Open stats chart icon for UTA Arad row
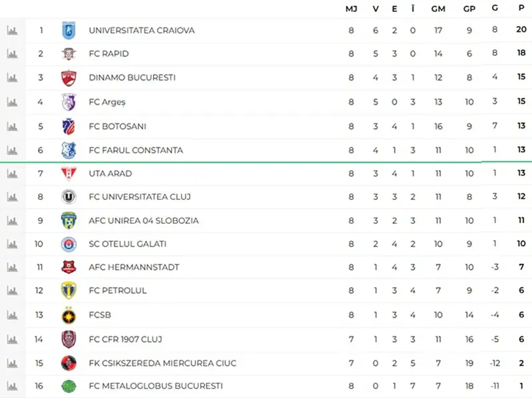The height and width of the screenshot is (398, 532). 12,174
